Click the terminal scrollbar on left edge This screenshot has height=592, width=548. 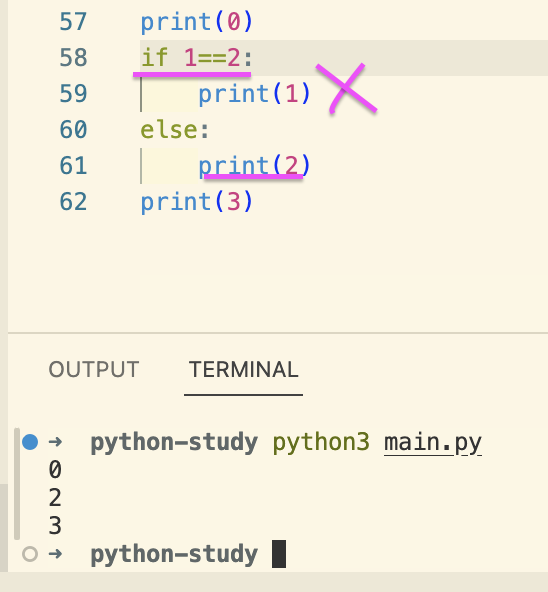click(17, 484)
